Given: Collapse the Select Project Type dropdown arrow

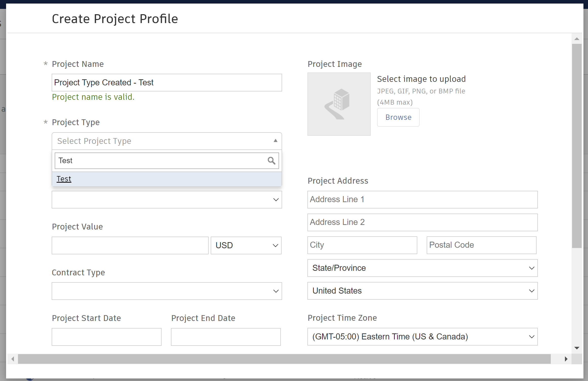Looking at the screenshot, I should [x=276, y=141].
